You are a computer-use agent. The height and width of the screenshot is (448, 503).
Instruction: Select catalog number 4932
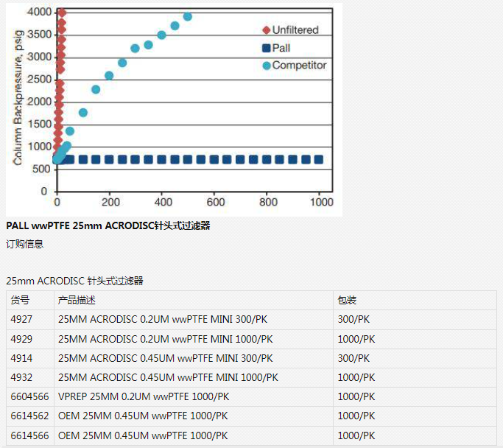21,377
